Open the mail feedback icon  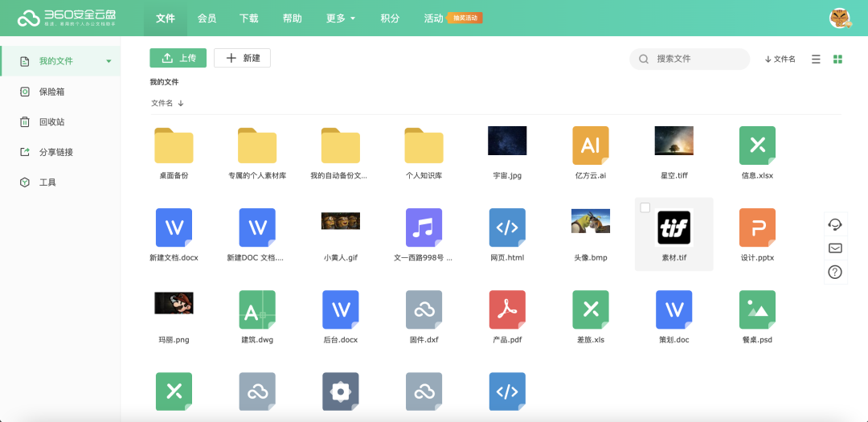(x=835, y=248)
